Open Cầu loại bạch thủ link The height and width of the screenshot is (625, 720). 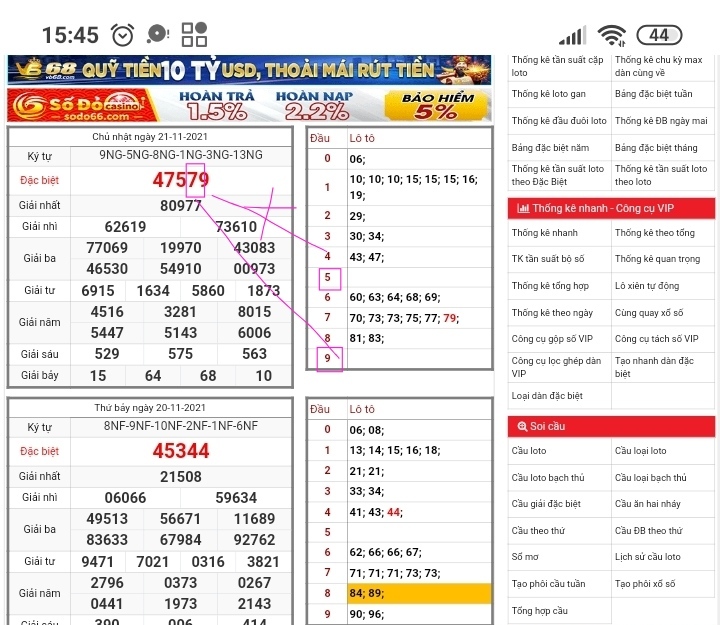coord(651,478)
